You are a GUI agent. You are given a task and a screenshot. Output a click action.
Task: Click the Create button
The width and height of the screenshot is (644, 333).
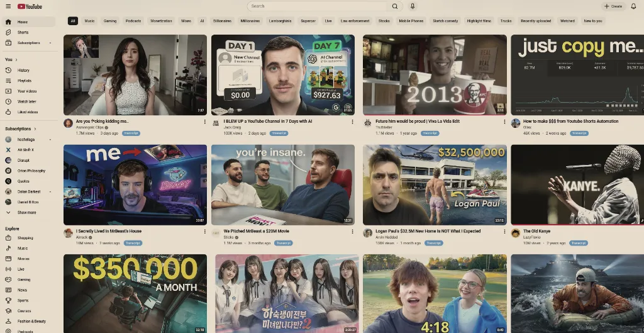613,6
